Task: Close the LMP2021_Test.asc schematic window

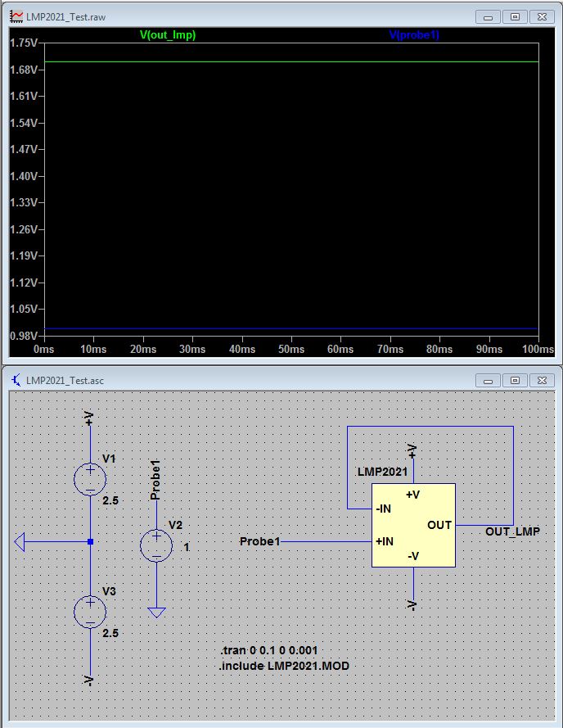Action: click(542, 381)
